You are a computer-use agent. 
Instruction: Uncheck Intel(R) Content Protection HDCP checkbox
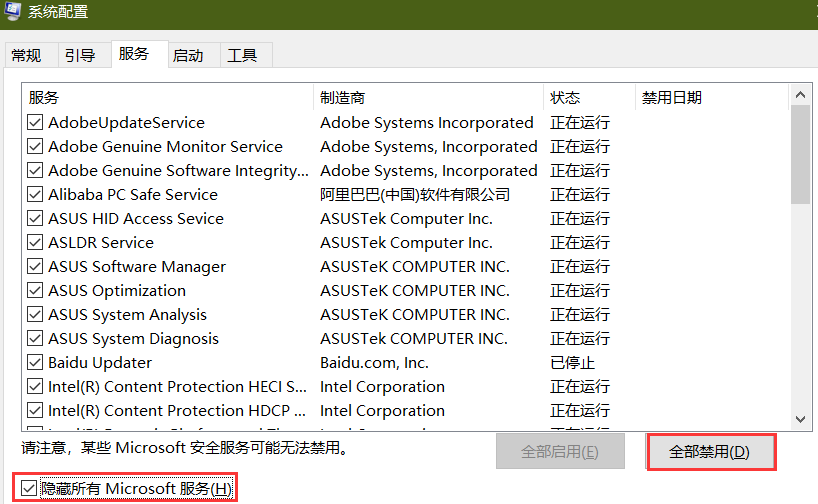pyautogui.click(x=35, y=411)
